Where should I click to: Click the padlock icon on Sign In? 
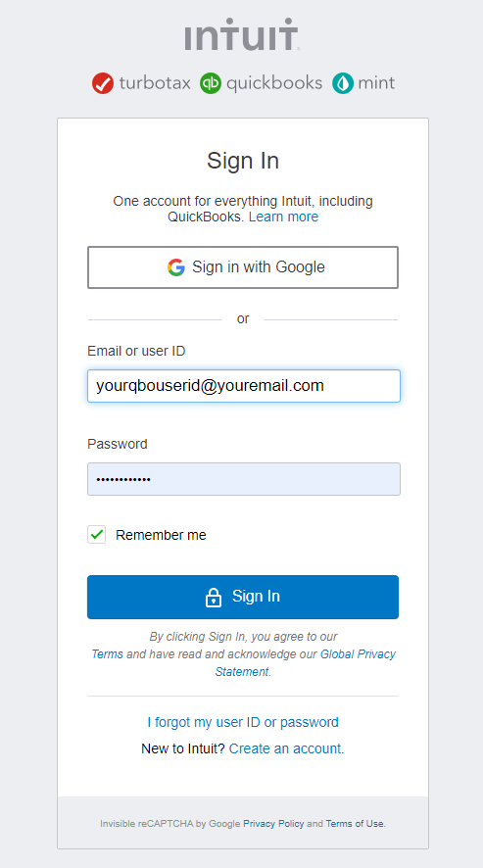click(x=214, y=598)
